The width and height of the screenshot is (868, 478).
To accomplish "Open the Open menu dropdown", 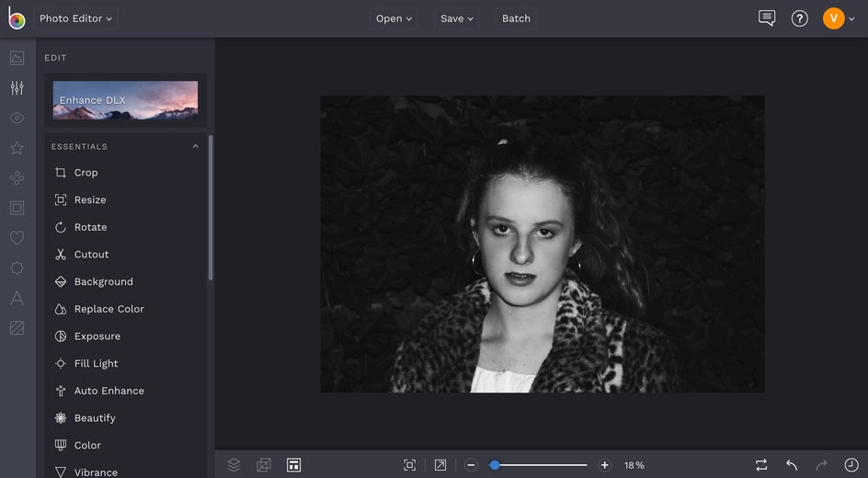I will coord(394,18).
